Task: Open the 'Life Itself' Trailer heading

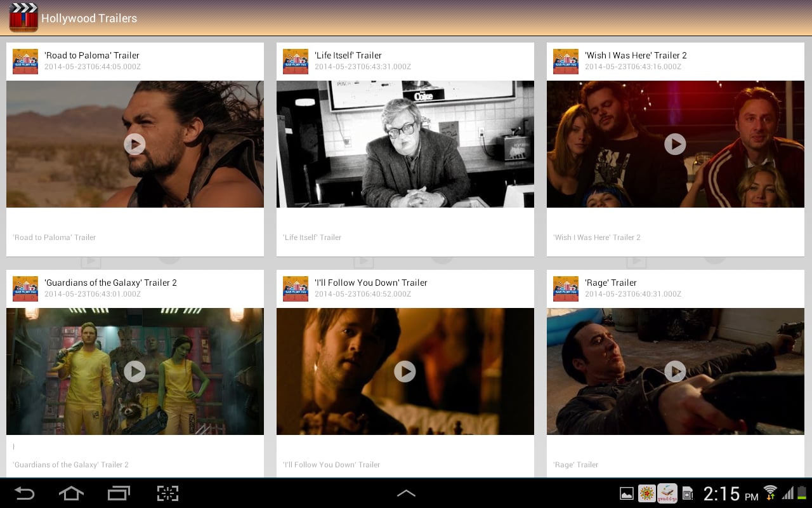Action: (348, 55)
